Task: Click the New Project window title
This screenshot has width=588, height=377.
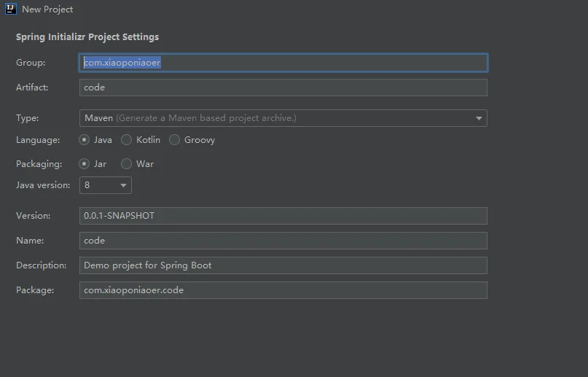Action: coord(47,9)
